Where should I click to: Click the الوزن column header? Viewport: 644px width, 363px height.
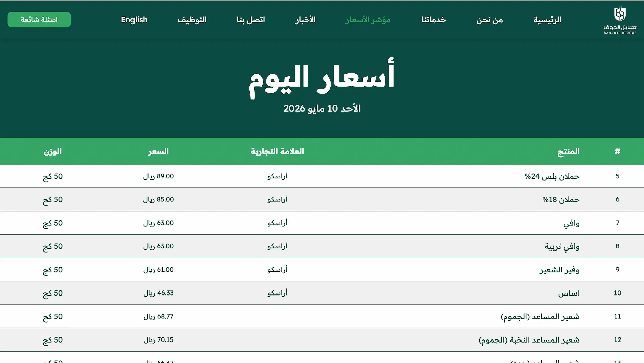tap(53, 151)
